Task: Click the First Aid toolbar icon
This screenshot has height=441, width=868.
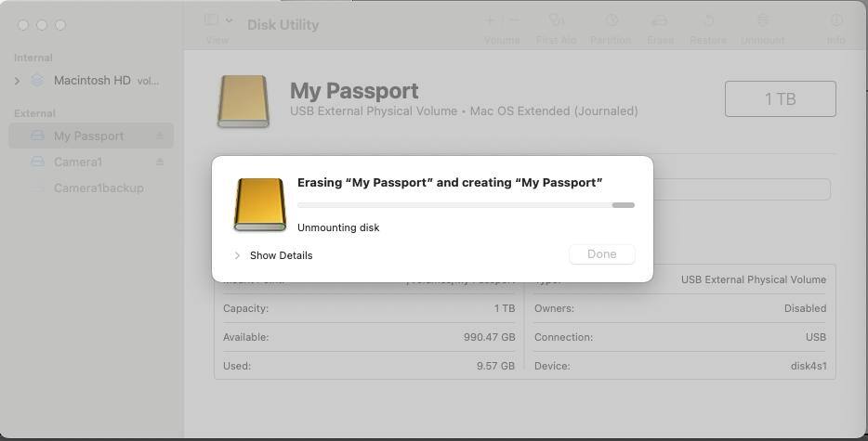Action: tap(557, 20)
